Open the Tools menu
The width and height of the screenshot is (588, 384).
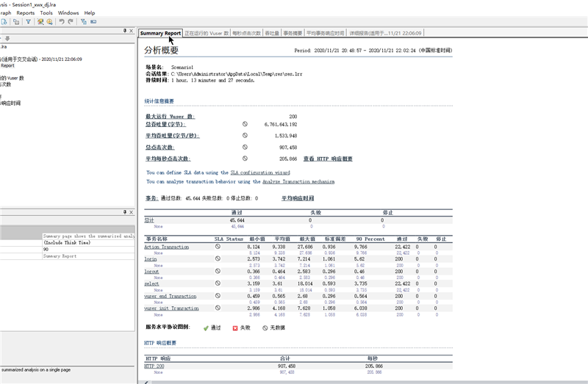pyautogui.click(x=46, y=12)
